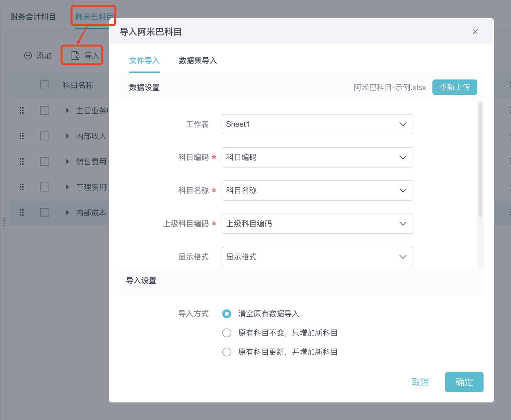511x420 pixels.
Task: Click the import file icon
Action: point(76,56)
